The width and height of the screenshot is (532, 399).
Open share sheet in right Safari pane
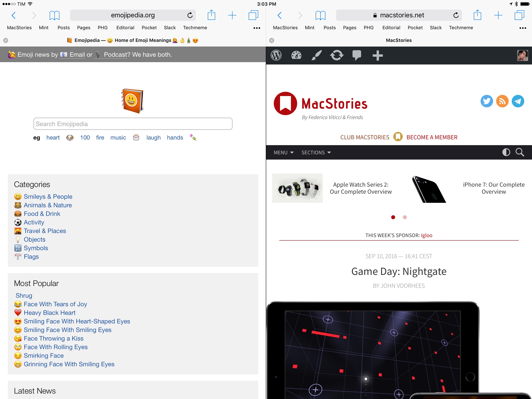477,15
